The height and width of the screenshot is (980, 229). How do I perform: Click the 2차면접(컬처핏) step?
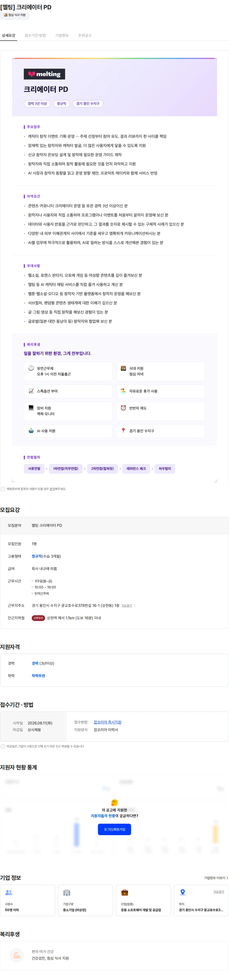coord(103,469)
